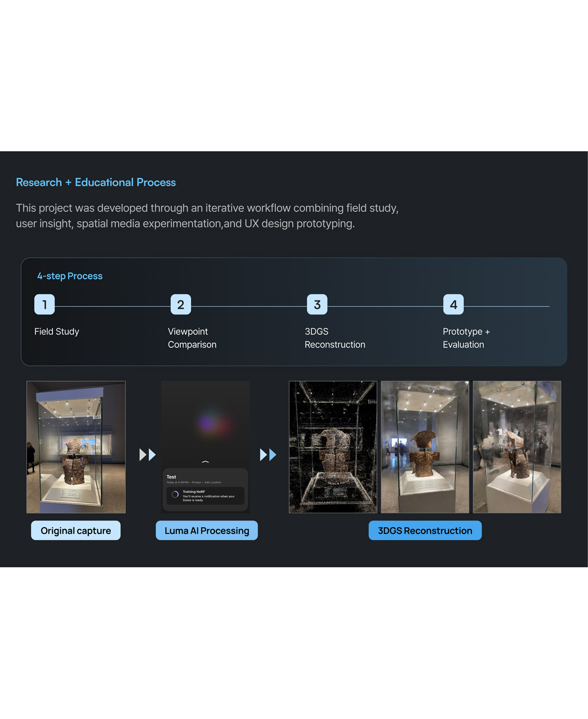Click the "Field Study" step label
This screenshot has width=588, height=719.
point(56,331)
